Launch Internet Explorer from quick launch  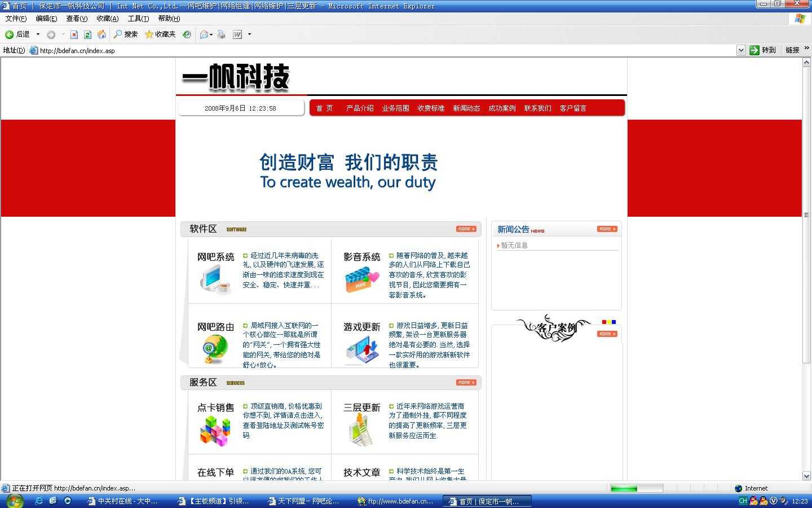click(39, 501)
